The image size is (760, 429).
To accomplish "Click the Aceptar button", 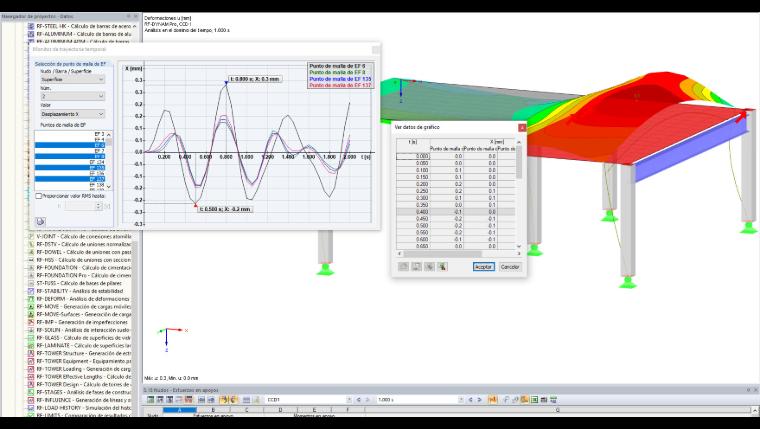I will pyautogui.click(x=483, y=267).
